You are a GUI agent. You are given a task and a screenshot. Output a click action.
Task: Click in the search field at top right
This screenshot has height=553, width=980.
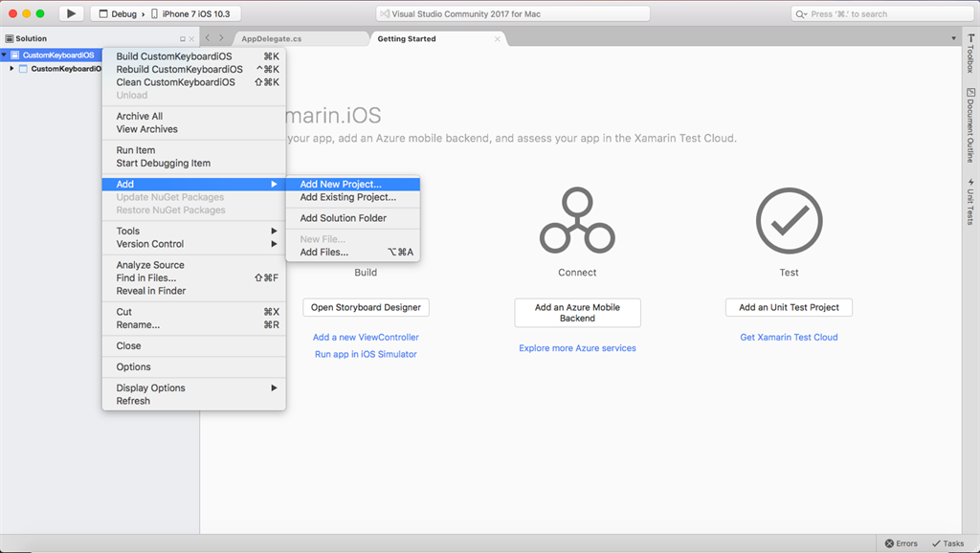pyautogui.click(x=881, y=13)
